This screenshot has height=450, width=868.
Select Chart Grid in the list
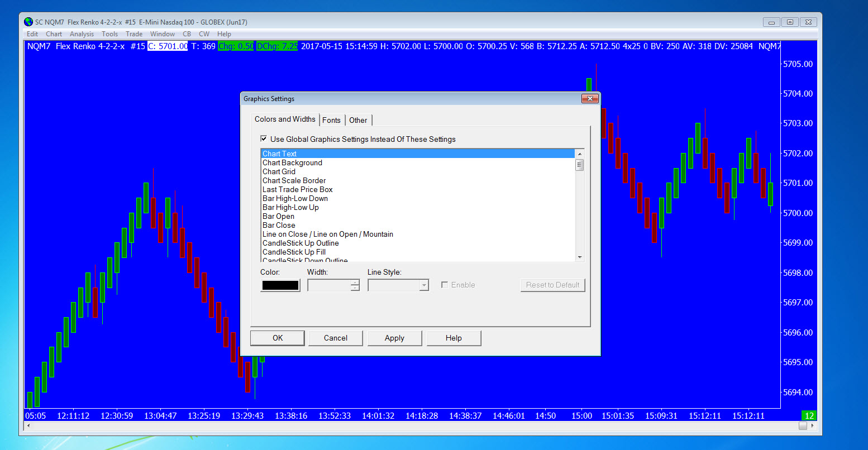click(418, 171)
